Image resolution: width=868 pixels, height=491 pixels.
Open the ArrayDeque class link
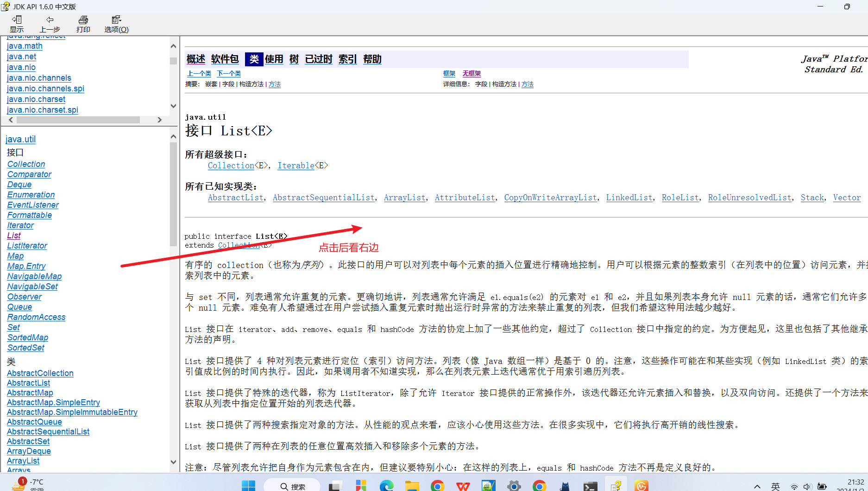[x=29, y=451]
